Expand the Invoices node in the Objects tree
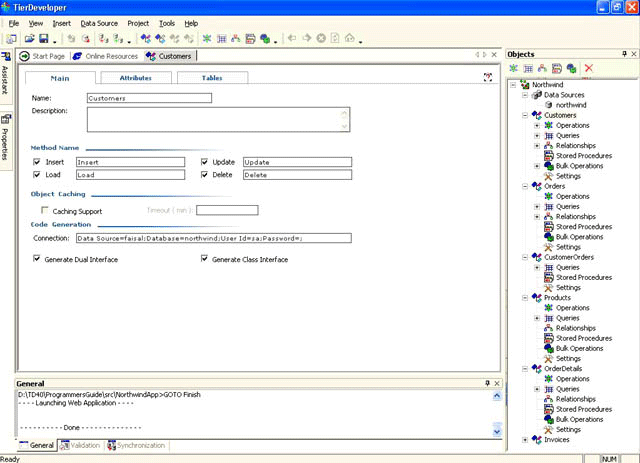640x463 pixels. point(525,439)
